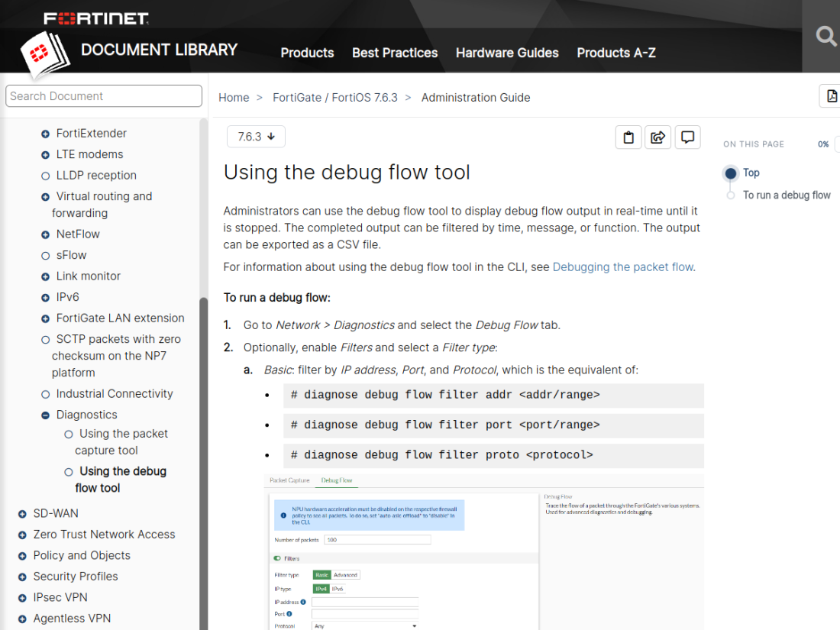This screenshot has width=840, height=630.
Task: Jump to To run a debug flow section
Action: pyautogui.click(x=787, y=195)
